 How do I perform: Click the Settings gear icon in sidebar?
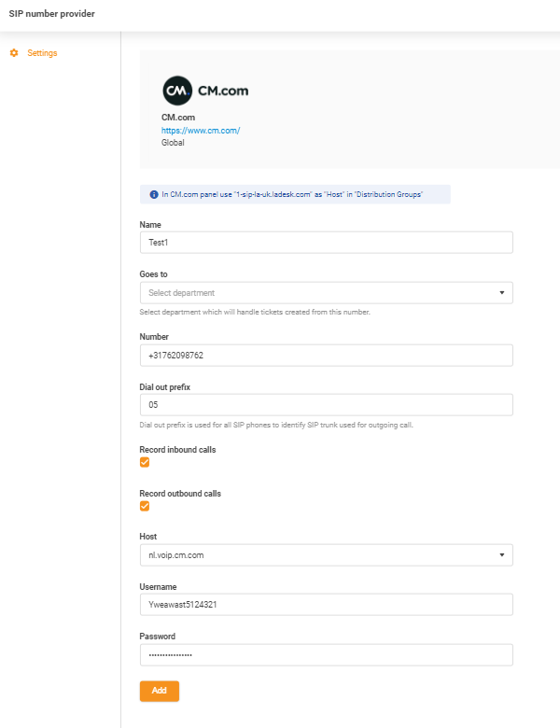(14, 53)
